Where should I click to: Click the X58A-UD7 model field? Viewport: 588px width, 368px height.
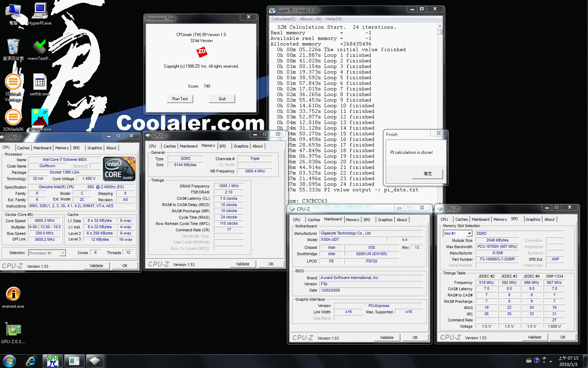click(x=353, y=240)
